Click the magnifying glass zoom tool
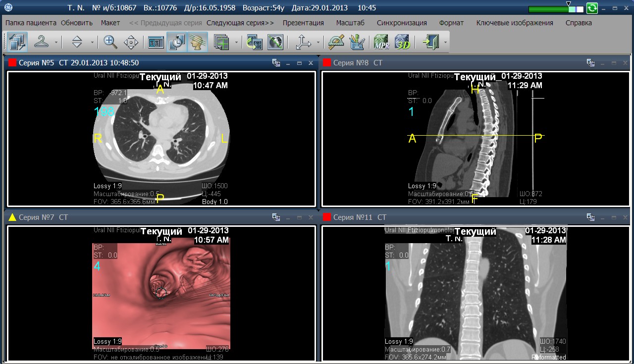Screen dimensions: 634x364 click(x=110, y=42)
